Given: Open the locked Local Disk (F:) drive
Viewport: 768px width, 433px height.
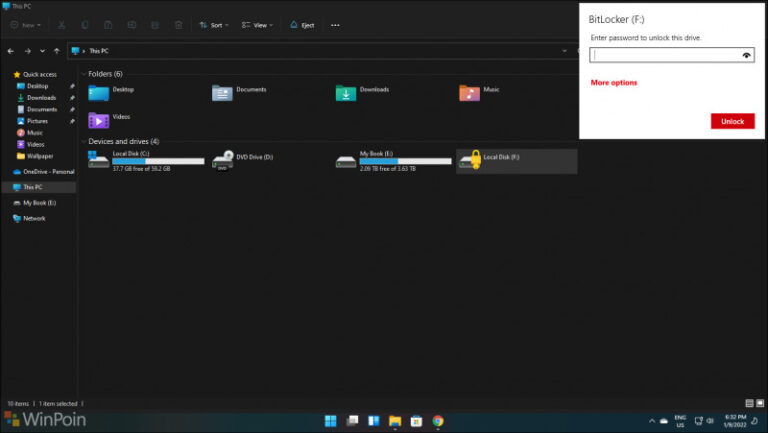Looking at the screenshot, I should (468, 160).
